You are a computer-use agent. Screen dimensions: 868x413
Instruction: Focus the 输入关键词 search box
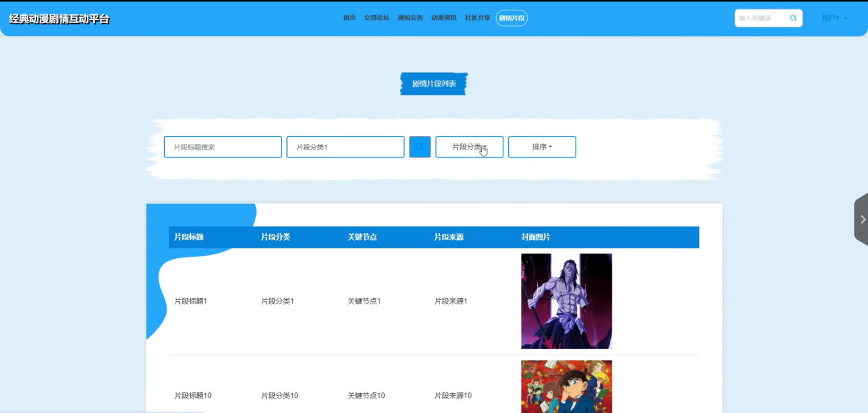pos(762,18)
